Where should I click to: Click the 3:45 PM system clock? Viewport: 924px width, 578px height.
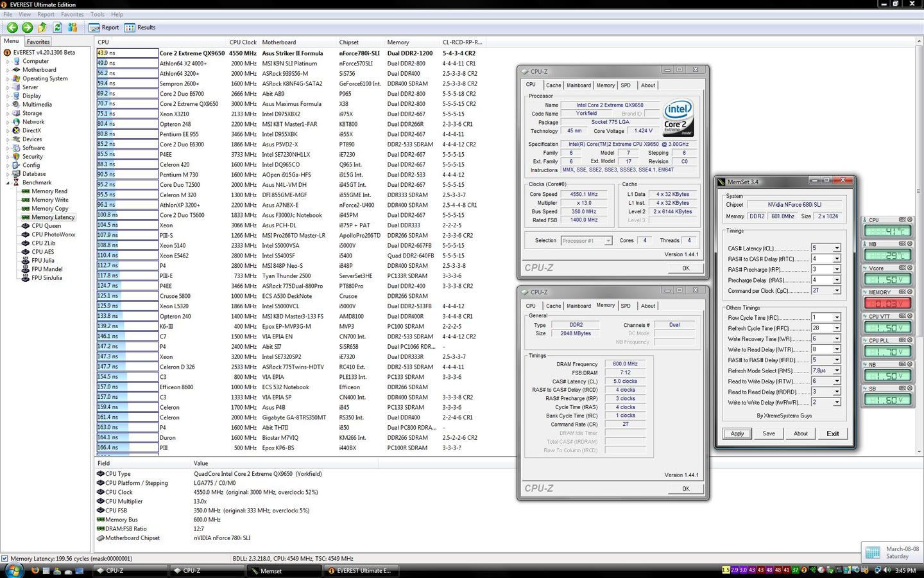(905, 570)
